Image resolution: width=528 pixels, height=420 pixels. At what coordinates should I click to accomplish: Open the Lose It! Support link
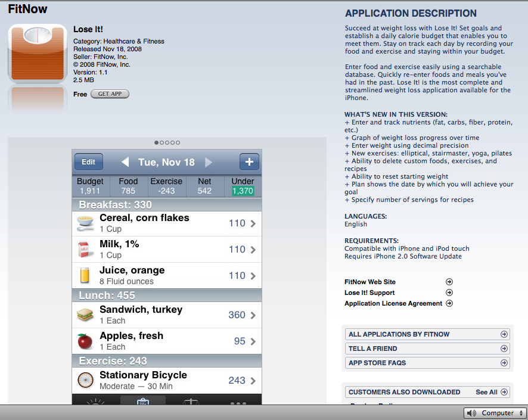click(x=369, y=293)
